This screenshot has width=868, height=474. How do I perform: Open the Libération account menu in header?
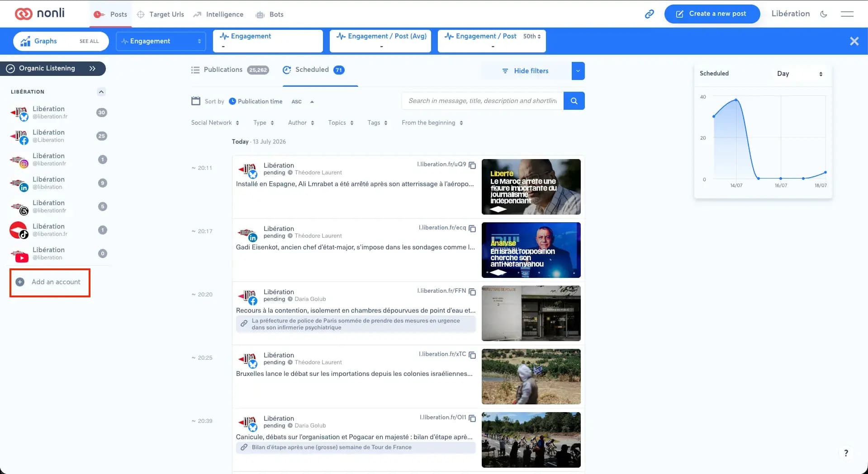(790, 14)
